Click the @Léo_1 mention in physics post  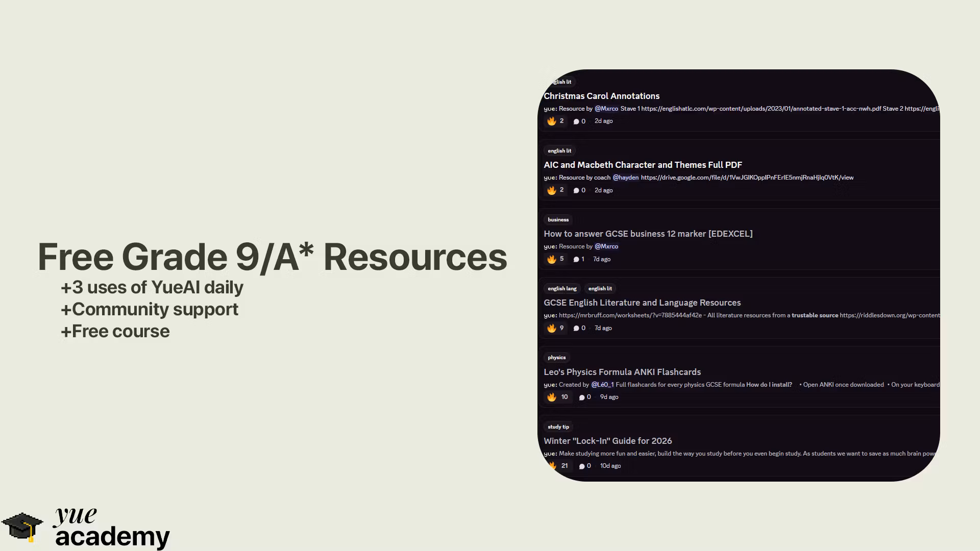click(x=602, y=385)
